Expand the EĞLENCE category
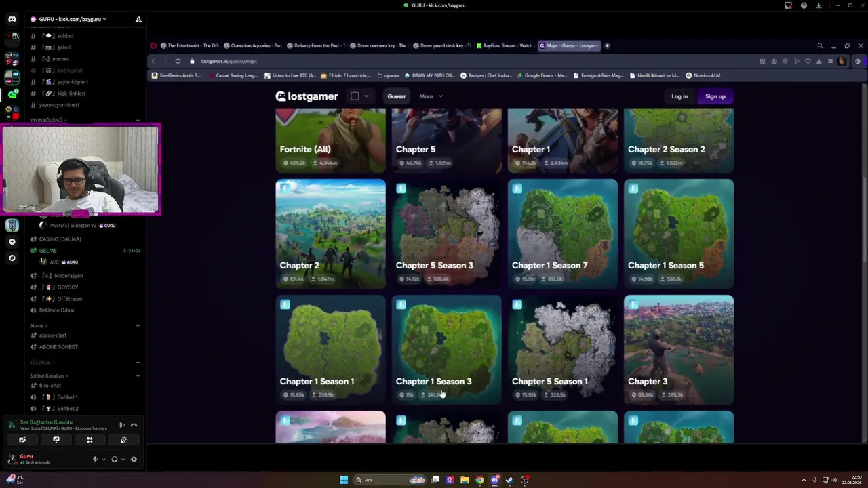 (42, 362)
